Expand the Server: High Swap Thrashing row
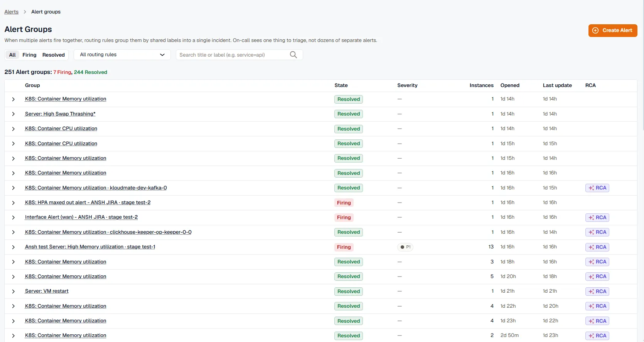The width and height of the screenshot is (644, 342). pos(13,114)
